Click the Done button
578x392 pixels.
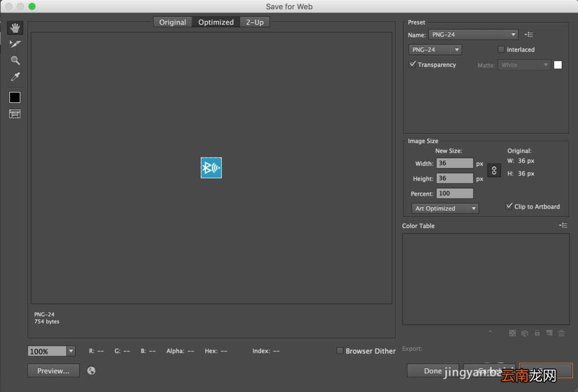(x=433, y=371)
